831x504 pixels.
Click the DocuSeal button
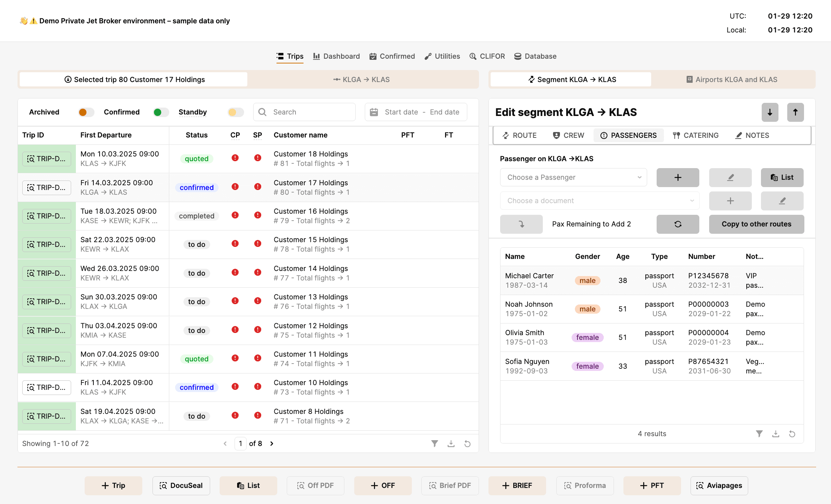coord(181,485)
